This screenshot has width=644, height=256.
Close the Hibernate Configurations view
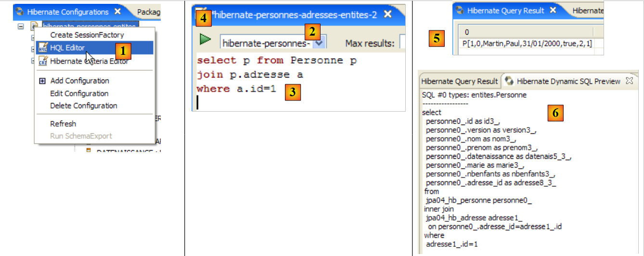pyautogui.click(x=117, y=12)
